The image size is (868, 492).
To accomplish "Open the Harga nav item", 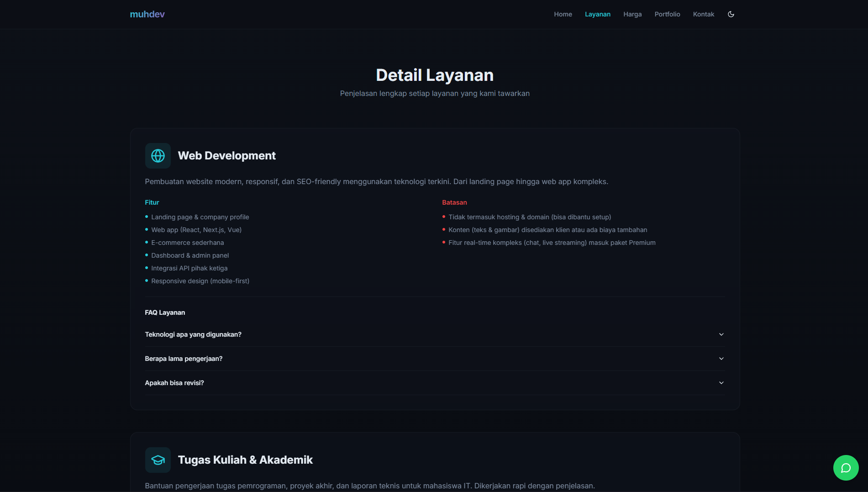I will pos(632,14).
